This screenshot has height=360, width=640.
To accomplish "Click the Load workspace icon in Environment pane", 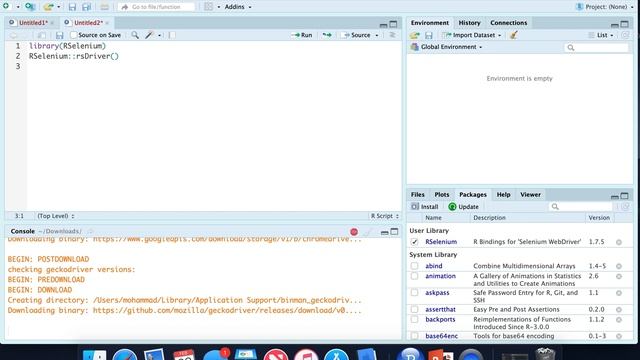I will [415, 36].
